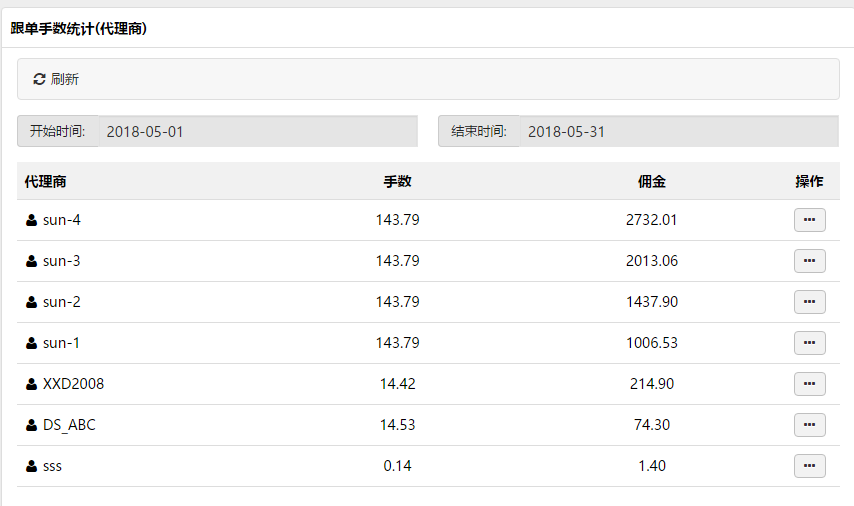Screen dimensions: 854x506
Task: Click the user icon beside DS_ABC
Action: click(x=32, y=425)
